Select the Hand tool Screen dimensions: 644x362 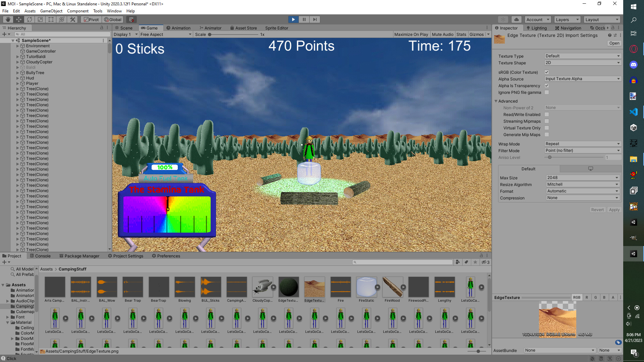coord(8,19)
